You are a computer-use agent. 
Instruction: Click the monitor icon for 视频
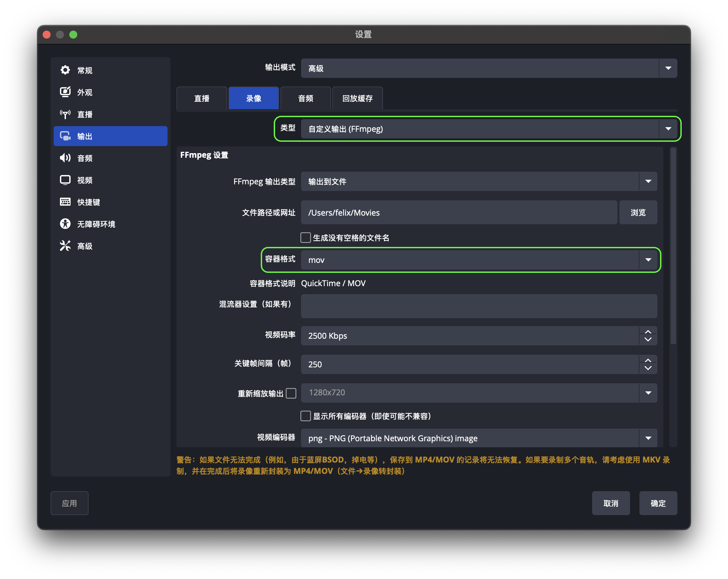tap(65, 180)
